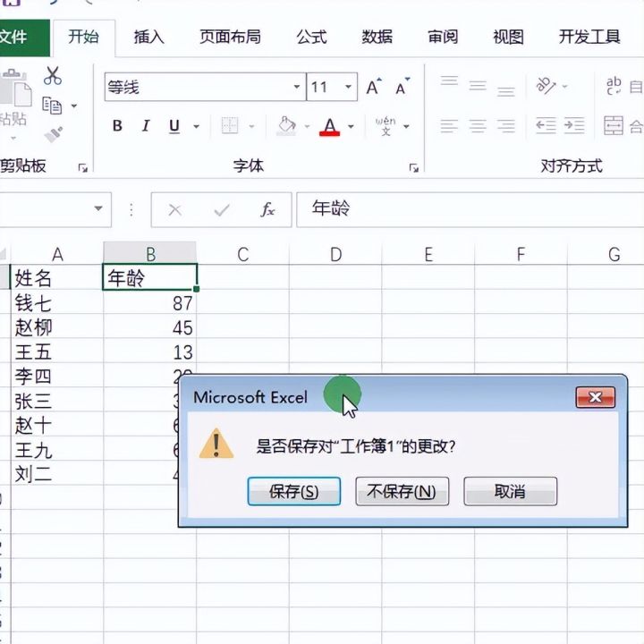Select cell with value 87
The image size is (644, 644).
click(150, 302)
